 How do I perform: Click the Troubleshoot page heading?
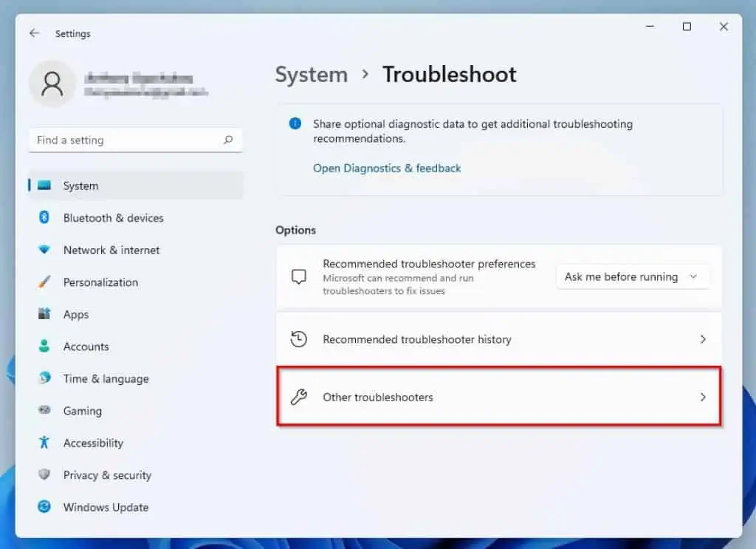450,75
